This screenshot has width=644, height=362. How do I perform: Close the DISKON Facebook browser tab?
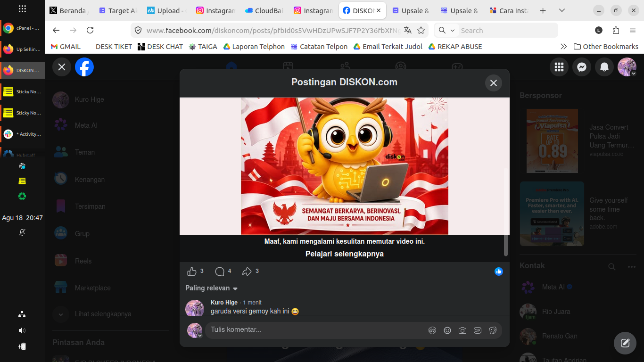[379, 10]
